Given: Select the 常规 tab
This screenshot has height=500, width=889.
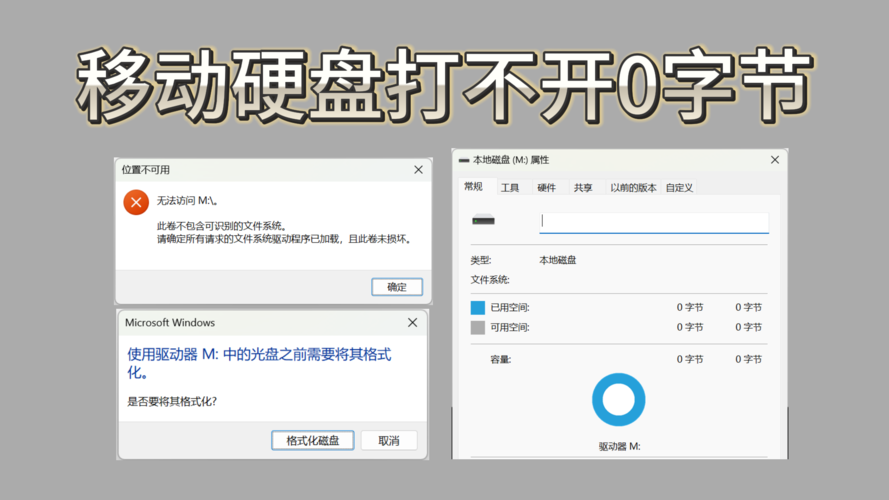Looking at the screenshot, I should click(x=473, y=186).
